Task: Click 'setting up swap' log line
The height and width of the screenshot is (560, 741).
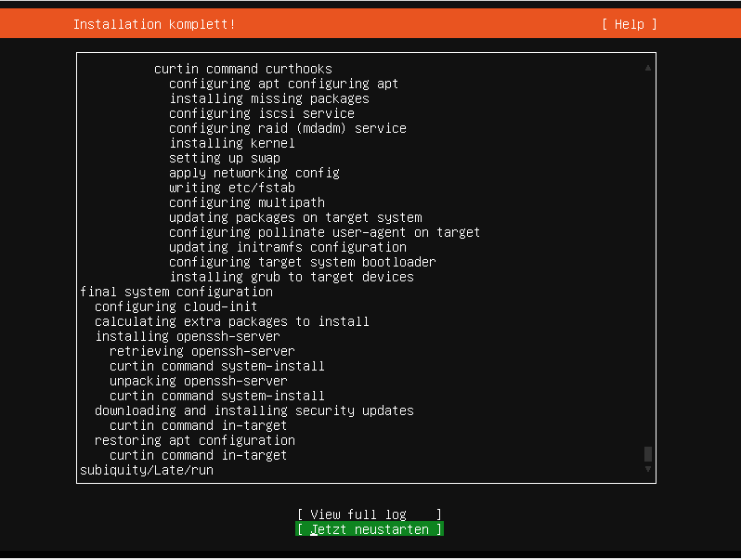Action: coord(225,158)
